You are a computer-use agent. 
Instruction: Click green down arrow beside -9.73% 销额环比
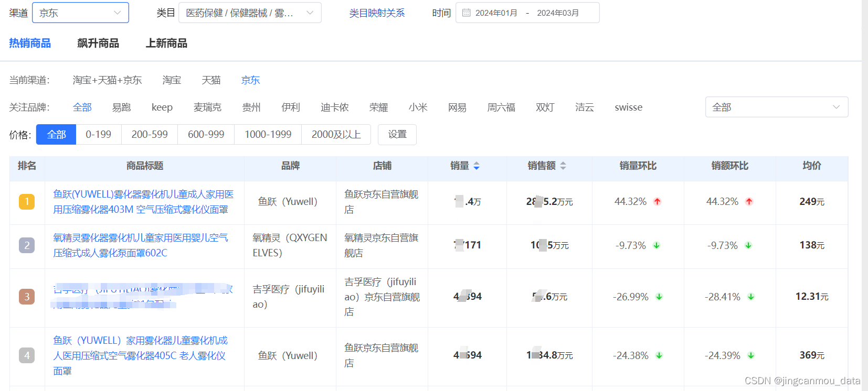tap(748, 245)
